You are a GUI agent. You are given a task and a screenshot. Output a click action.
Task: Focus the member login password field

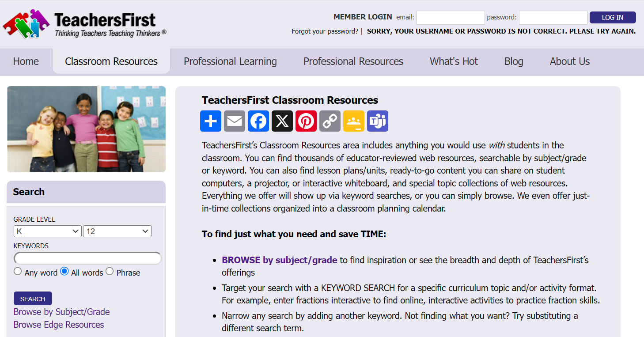coord(553,18)
